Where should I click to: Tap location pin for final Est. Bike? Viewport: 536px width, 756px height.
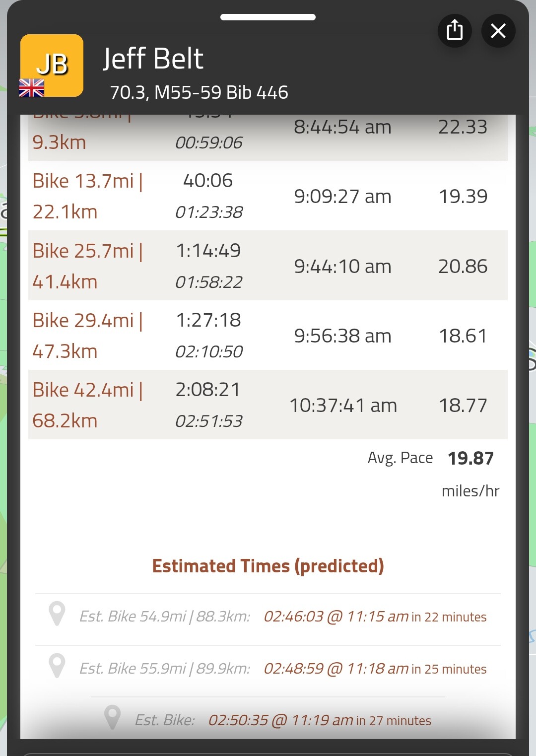(x=113, y=717)
